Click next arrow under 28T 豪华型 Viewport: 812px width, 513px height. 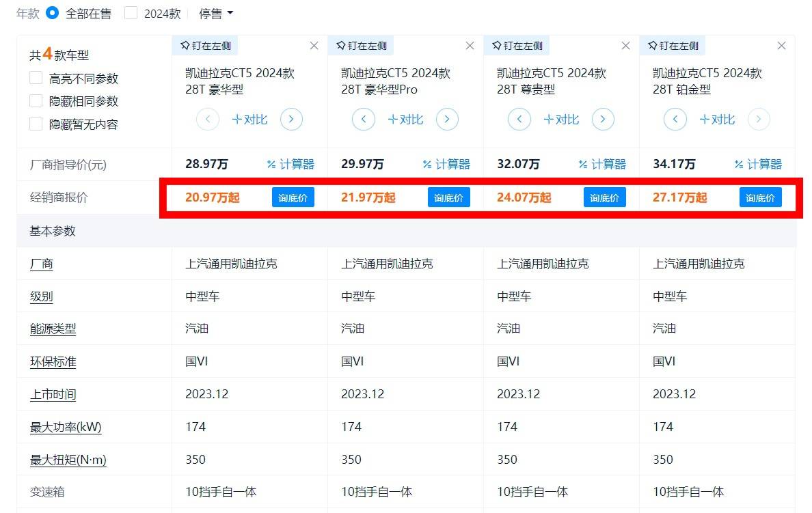[x=291, y=120]
